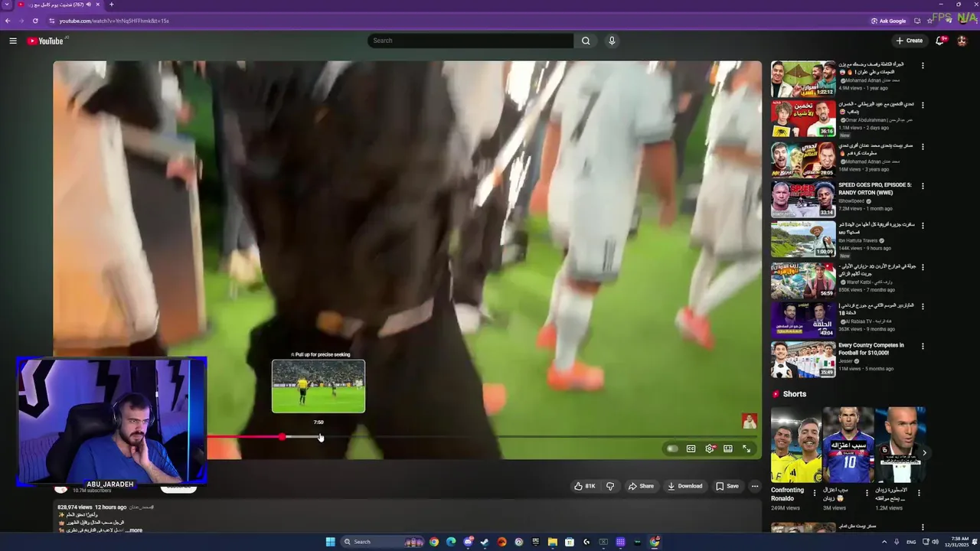Share the video
The height and width of the screenshot is (551, 980).
pyautogui.click(x=641, y=486)
